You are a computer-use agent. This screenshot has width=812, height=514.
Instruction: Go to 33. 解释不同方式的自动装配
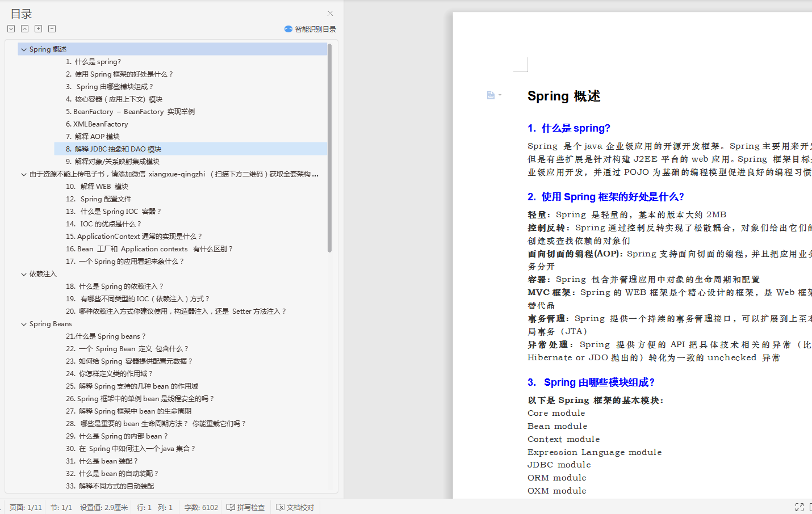[x=110, y=486]
